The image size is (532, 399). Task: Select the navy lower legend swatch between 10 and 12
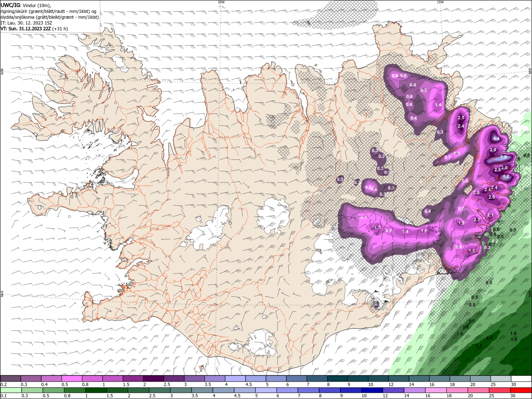click(x=372, y=390)
